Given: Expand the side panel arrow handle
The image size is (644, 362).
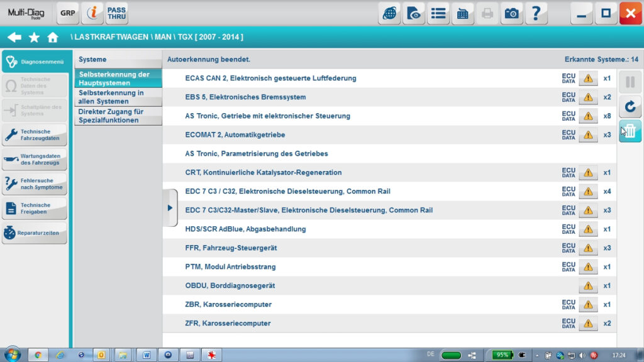Looking at the screenshot, I should 170,207.
